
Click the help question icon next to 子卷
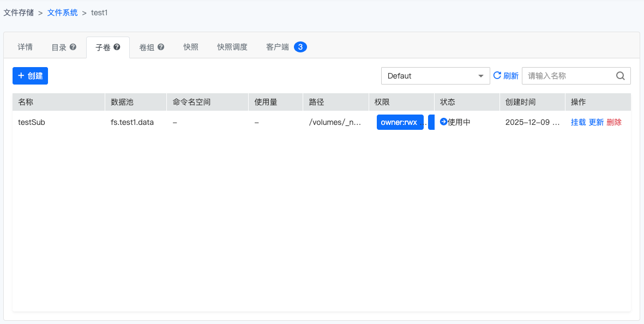[117, 47]
